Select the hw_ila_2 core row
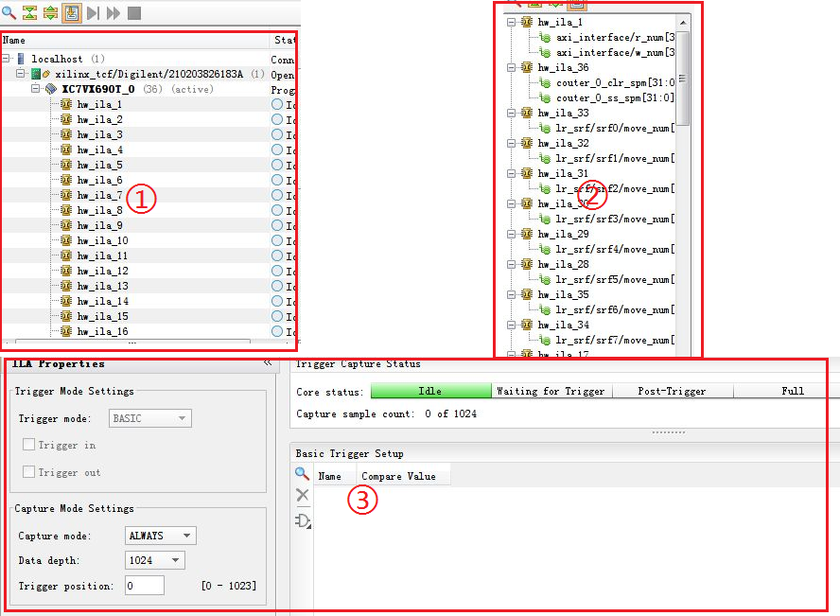The width and height of the screenshot is (840, 616). coord(99,119)
